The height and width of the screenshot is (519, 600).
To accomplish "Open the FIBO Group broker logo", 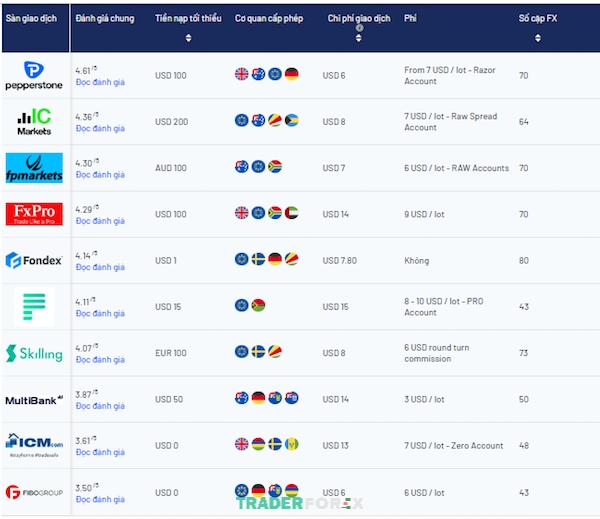I will 34,492.
